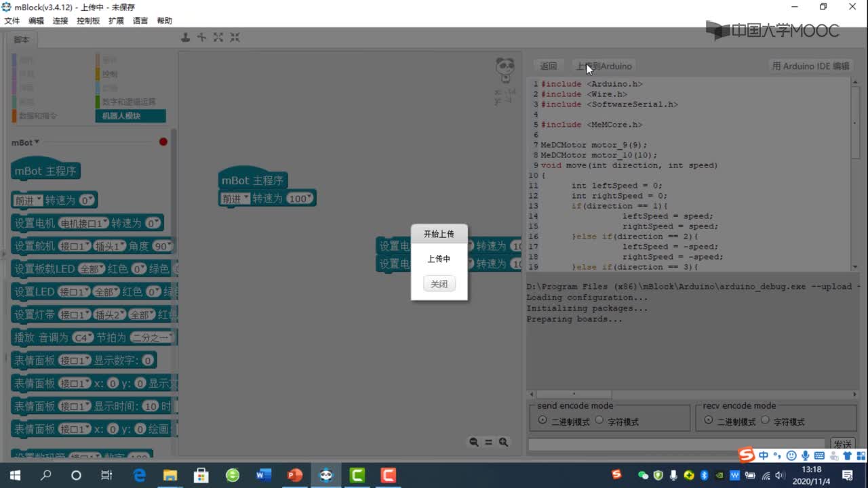Open the 文件 menu
Screen dimensions: 868x488
tap(12, 21)
